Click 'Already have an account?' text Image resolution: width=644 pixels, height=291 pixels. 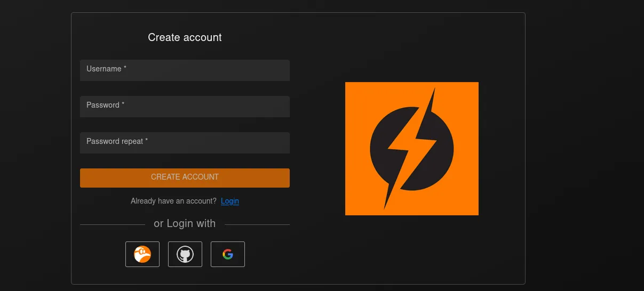(x=173, y=201)
